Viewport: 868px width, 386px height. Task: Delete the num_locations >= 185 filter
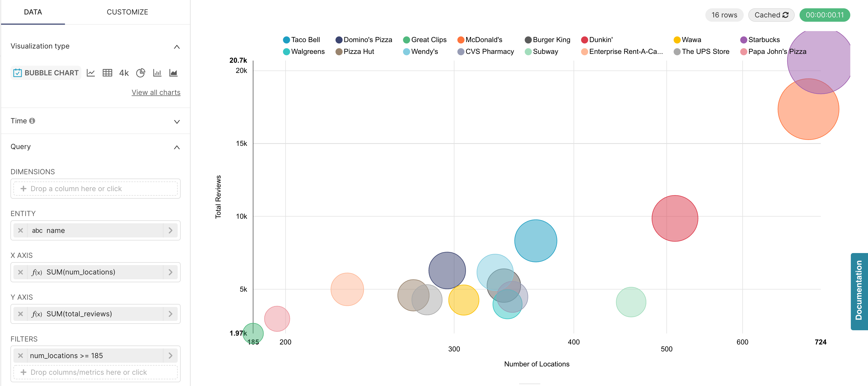pyautogui.click(x=21, y=356)
